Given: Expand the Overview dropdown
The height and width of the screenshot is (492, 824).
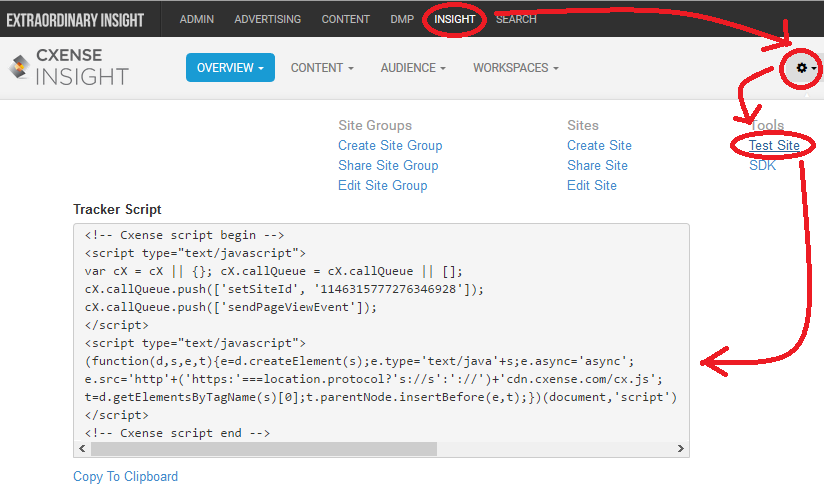Looking at the screenshot, I should (230, 68).
